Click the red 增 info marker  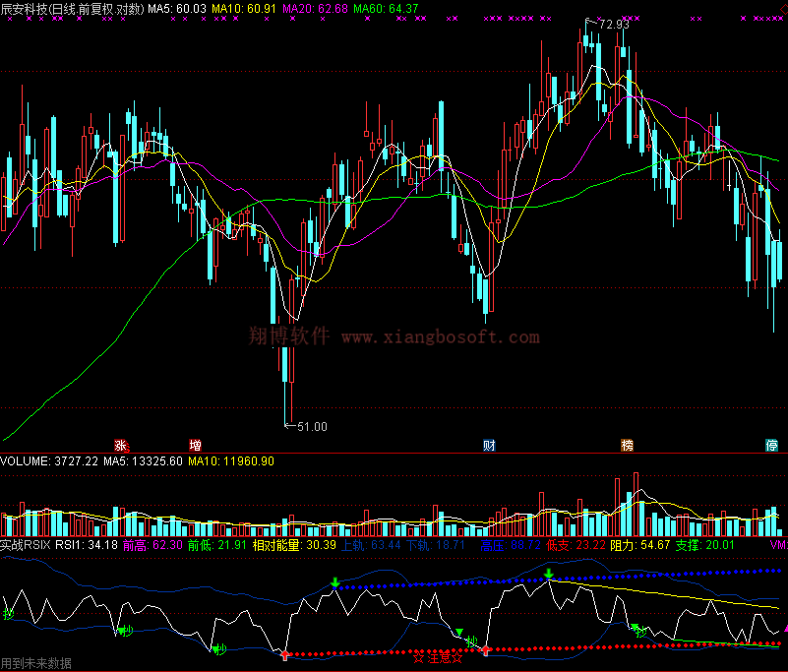(x=195, y=445)
